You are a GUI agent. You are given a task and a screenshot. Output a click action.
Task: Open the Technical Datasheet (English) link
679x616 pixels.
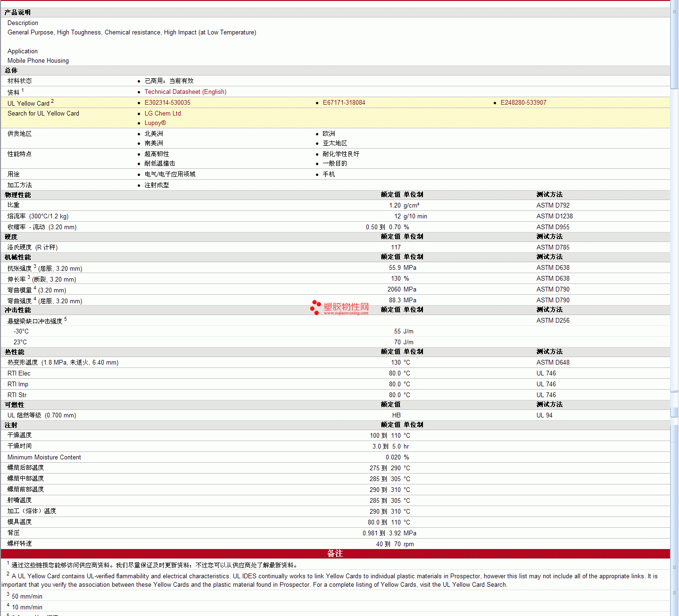point(185,92)
